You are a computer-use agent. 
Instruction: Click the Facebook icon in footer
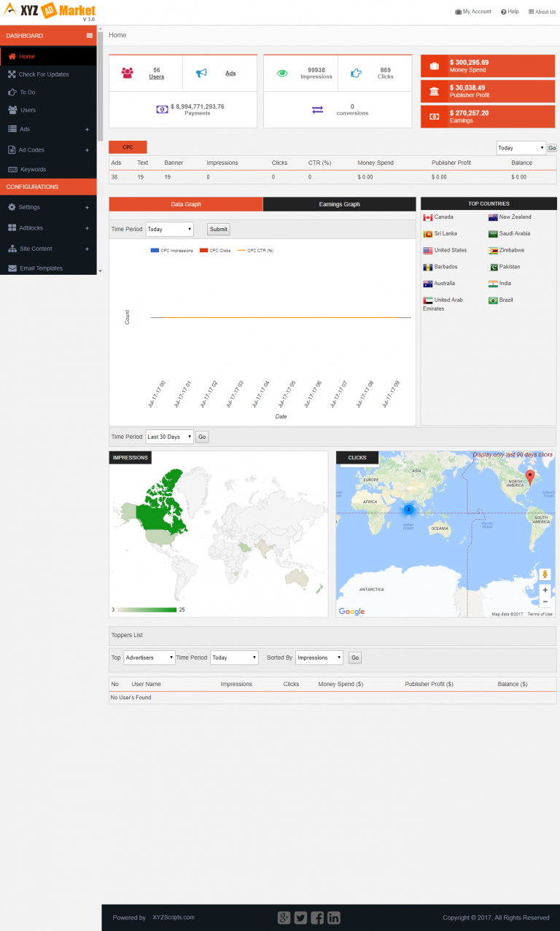pyautogui.click(x=317, y=918)
